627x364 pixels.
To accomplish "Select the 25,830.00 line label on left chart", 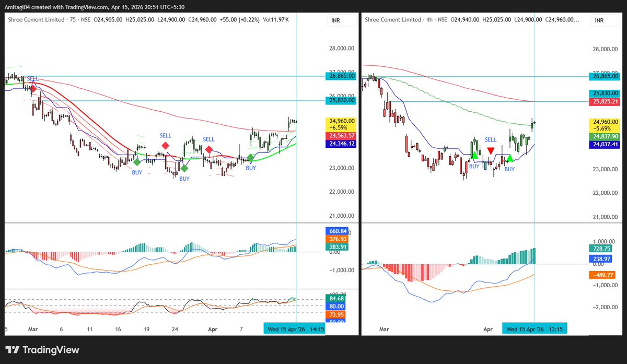I will pos(342,100).
